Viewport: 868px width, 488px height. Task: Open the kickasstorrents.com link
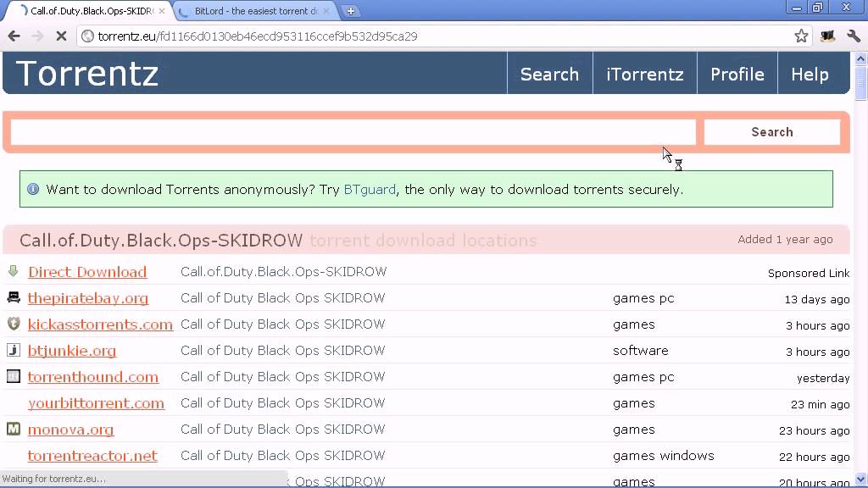coord(100,324)
